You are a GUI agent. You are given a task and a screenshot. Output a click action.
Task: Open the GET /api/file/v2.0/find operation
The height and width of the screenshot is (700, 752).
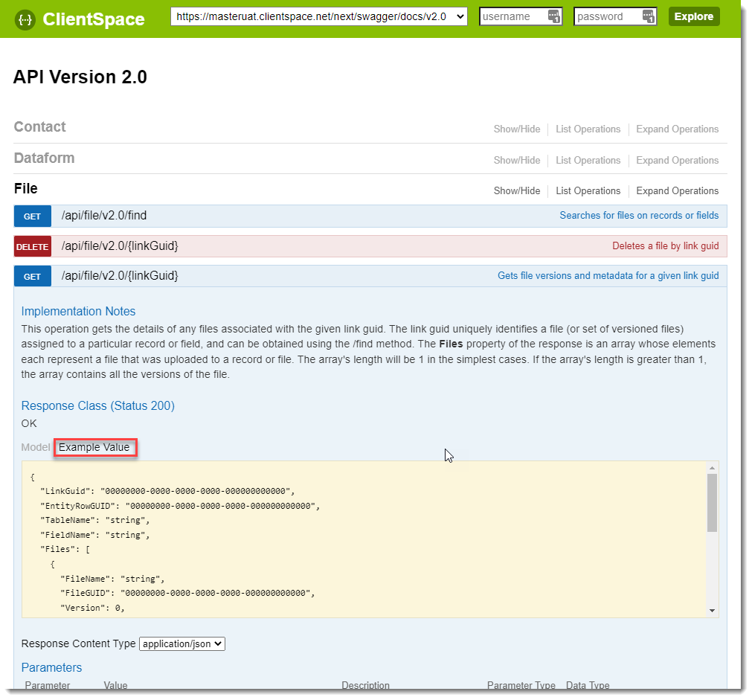coord(104,216)
